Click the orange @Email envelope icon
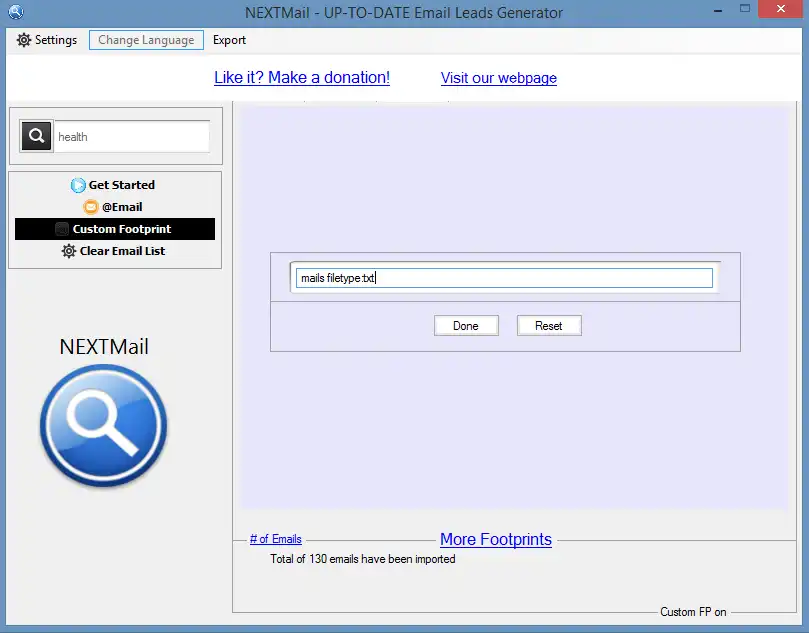 pyautogui.click(x=91, y=207)
